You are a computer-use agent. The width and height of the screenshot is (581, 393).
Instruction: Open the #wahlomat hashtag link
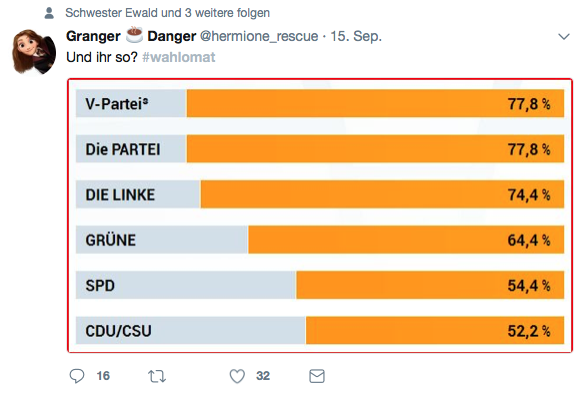tap(179, 57)
